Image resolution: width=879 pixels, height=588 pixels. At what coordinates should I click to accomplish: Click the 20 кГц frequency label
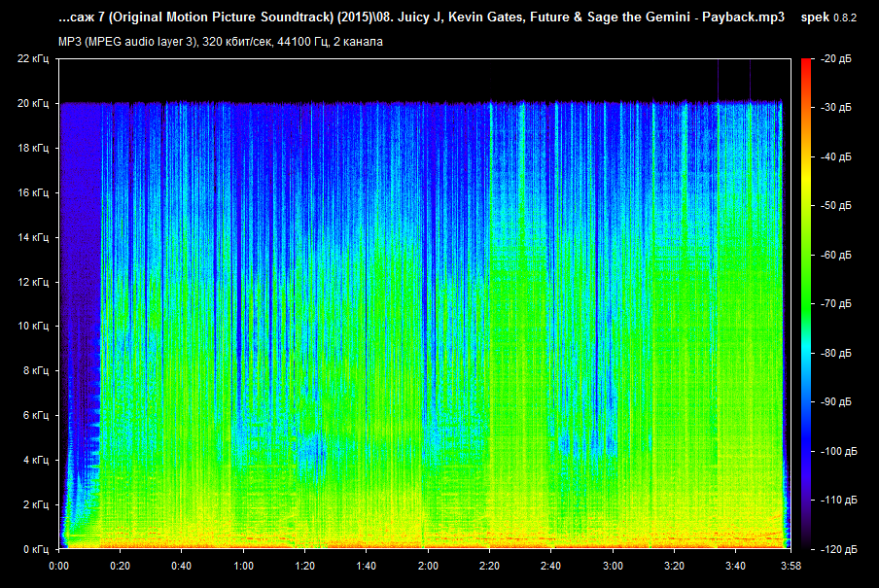point(31,103)
